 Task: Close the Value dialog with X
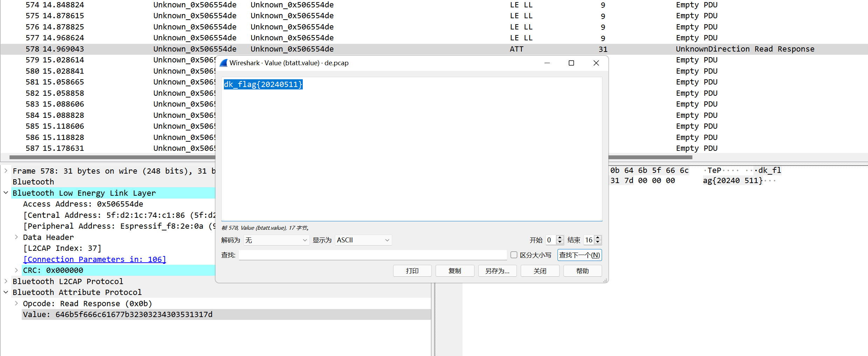coord(596,63)
